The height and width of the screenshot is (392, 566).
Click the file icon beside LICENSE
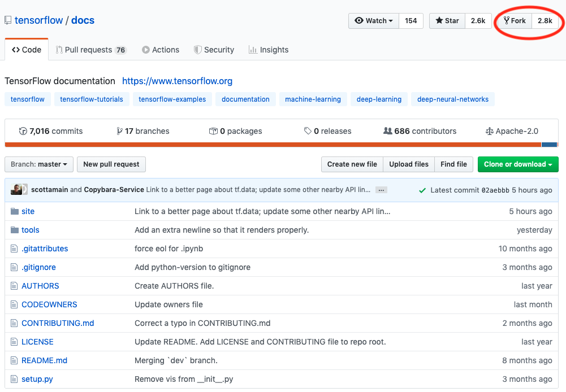pos(14,342)
